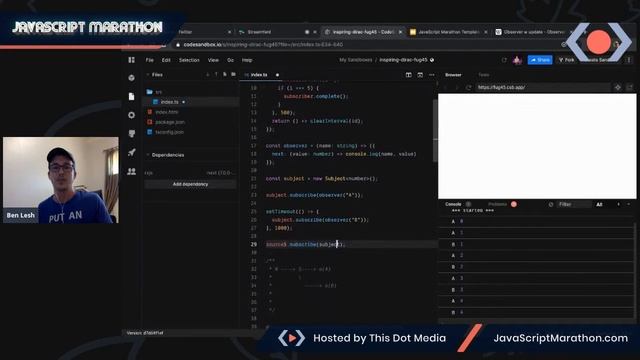Refresh the sandbox preview
The image size is (640, 360).
click(469, 87)
